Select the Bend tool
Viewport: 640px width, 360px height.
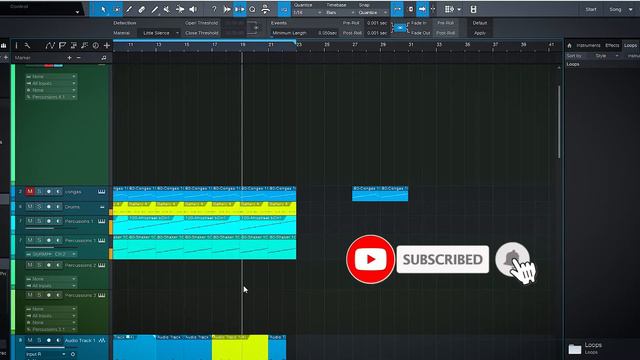click(x=180, y=9)
